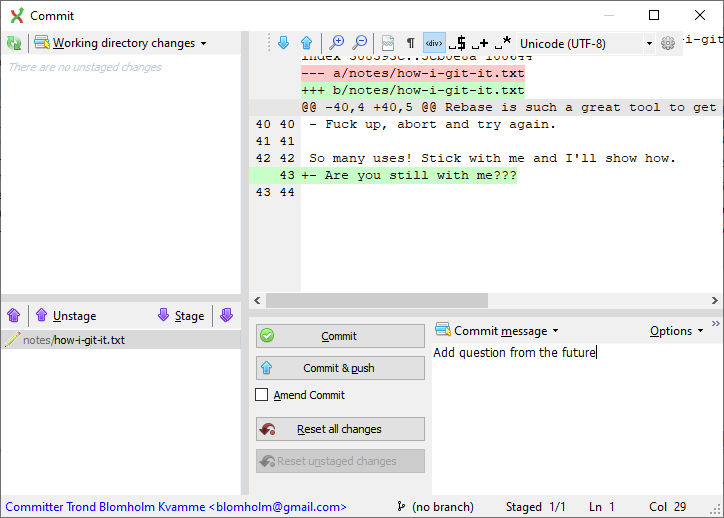724x518 pixels.
Task: Select staged file notes/how-i-git-it.txt
Action: click(x=121, y=340)
